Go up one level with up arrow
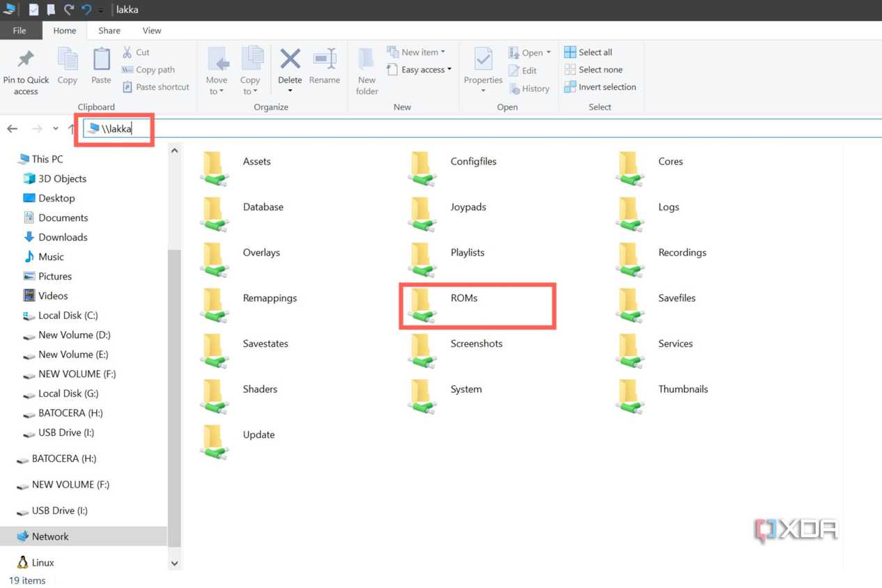The width and height of the screenshot is (882, 588). tap(71, 129)
